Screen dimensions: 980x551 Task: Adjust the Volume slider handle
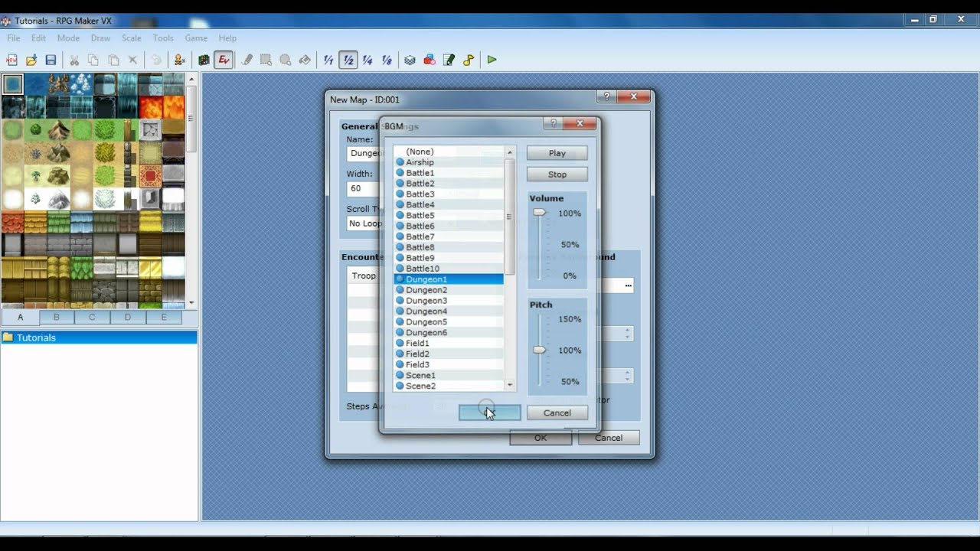click(540, 213)
